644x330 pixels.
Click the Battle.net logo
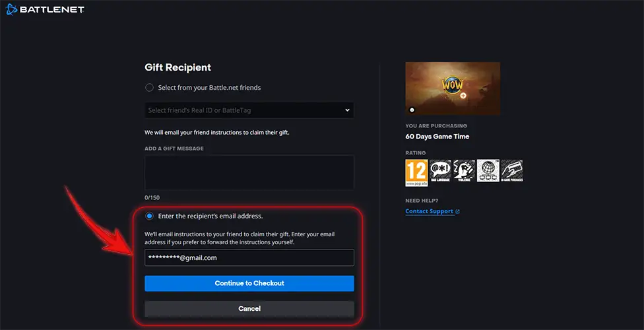pos(45,9)
